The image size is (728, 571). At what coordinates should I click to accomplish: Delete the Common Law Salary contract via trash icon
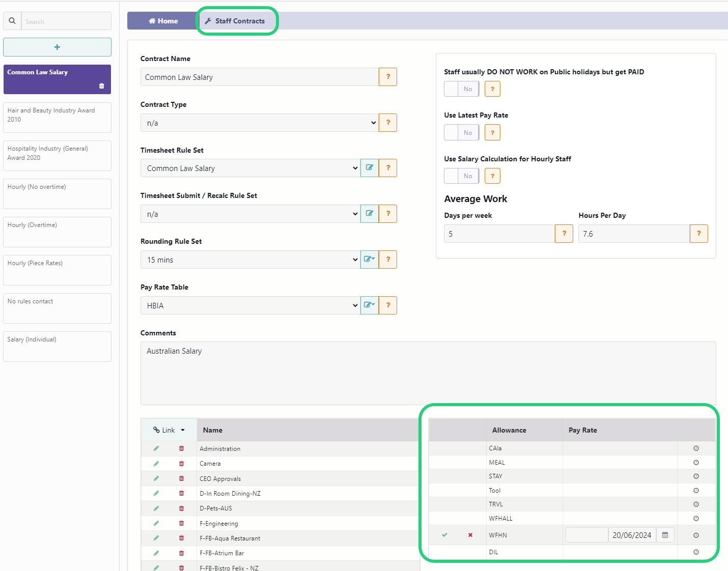click(101, 86)
